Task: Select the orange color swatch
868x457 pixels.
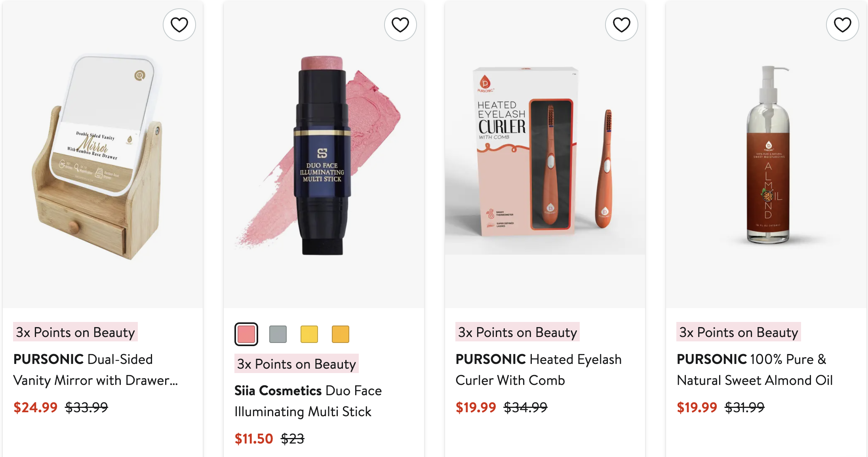Action: (340, 334)
